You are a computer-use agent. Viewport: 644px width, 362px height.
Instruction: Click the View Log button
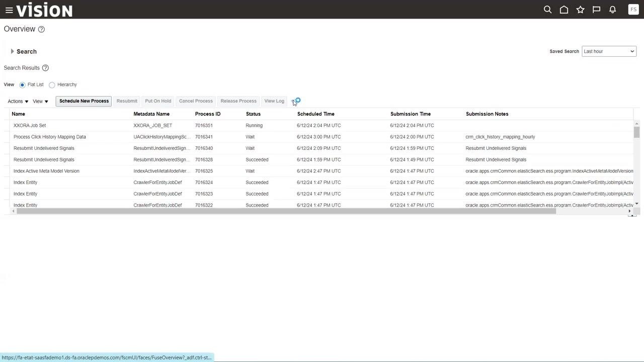click(274, 101)
